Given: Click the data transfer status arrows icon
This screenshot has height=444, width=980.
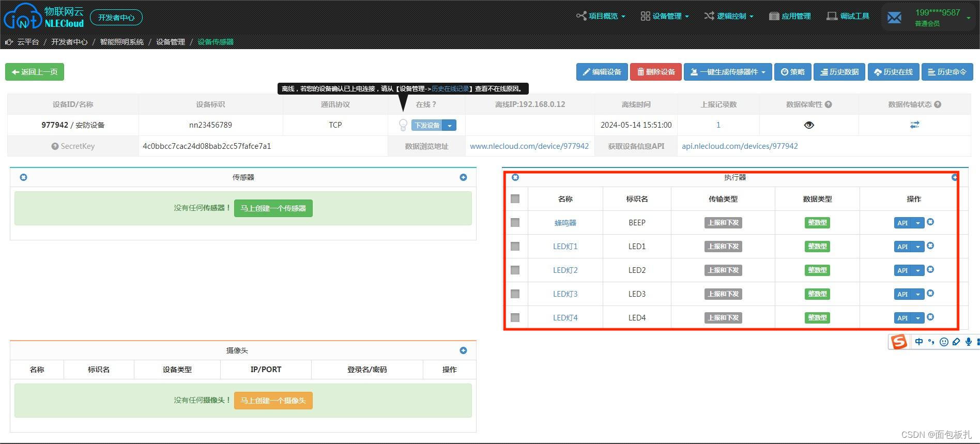Looking at the screenshot, I should pyautogui.click(x=914, y=125).
